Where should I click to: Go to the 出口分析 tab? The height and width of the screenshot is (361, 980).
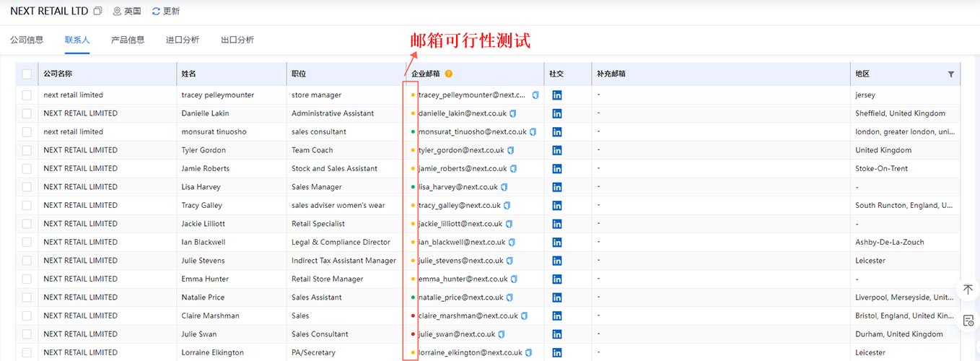(237, 40)
